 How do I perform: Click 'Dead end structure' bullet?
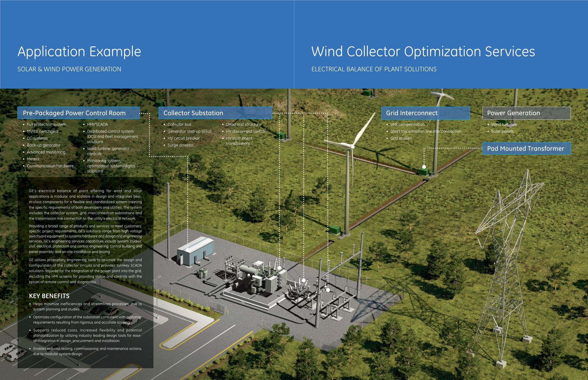[242, 124]
